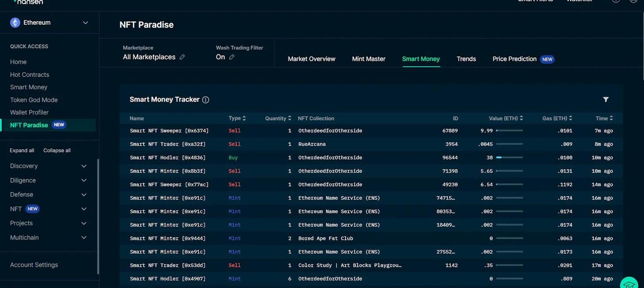Screen dimensions: 644x288
Task: Sort by Value (ETH) column arrows
Action: point(521,118)
